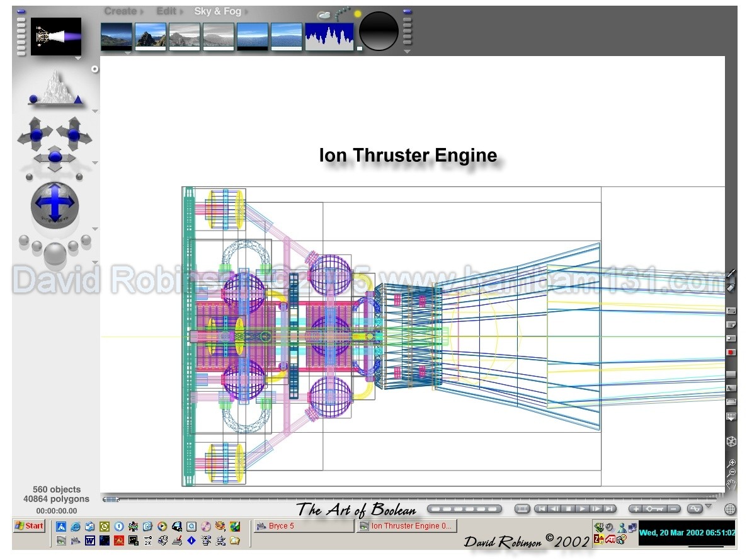This screenshot has height=560, width=747.
Task: Open the camera cross options triangle
Action: coord(95,163)
